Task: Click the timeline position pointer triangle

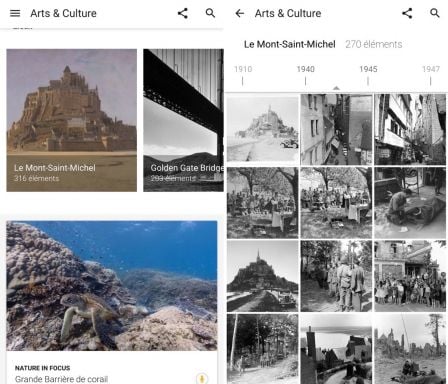Action: coord(336,88)
